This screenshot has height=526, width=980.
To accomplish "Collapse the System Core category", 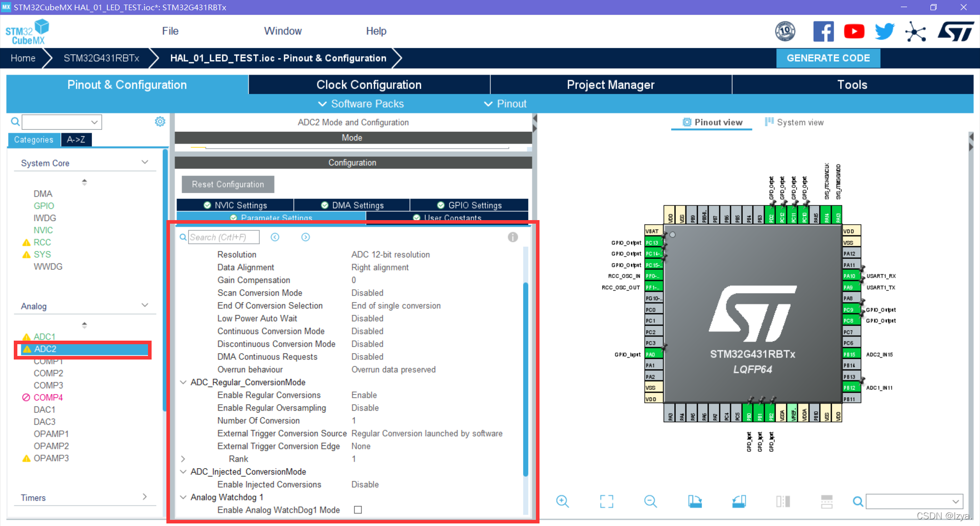I will coord(145,162).
